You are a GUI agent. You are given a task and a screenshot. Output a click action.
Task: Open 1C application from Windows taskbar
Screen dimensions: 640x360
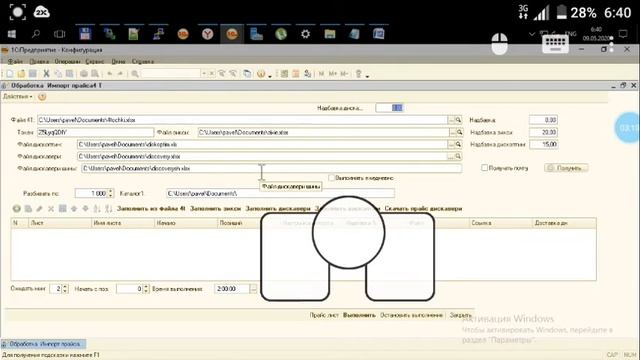tap(231, 34)
